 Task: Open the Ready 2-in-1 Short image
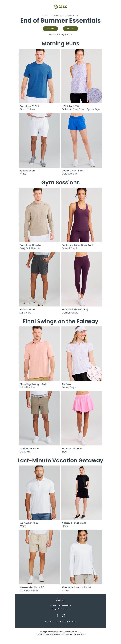click(82, 140)
